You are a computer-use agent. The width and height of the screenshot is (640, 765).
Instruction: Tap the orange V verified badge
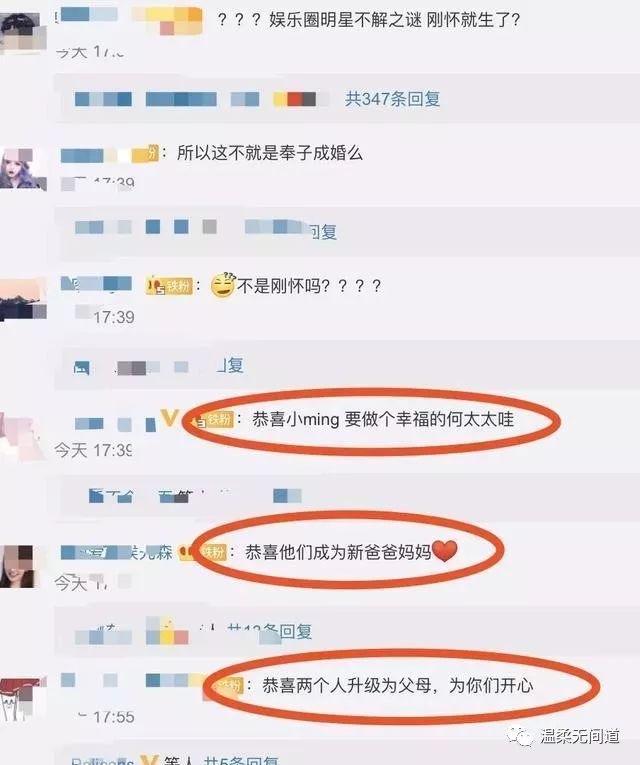(169, 419)
